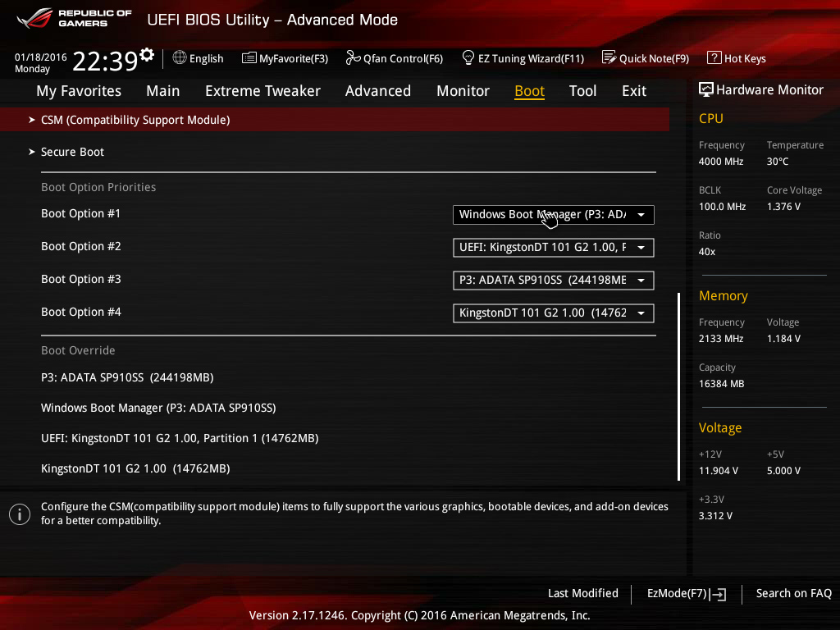The image size is (840, 630).
Task: Open Boot Option #4 dropdown
Action: [554, 313]
